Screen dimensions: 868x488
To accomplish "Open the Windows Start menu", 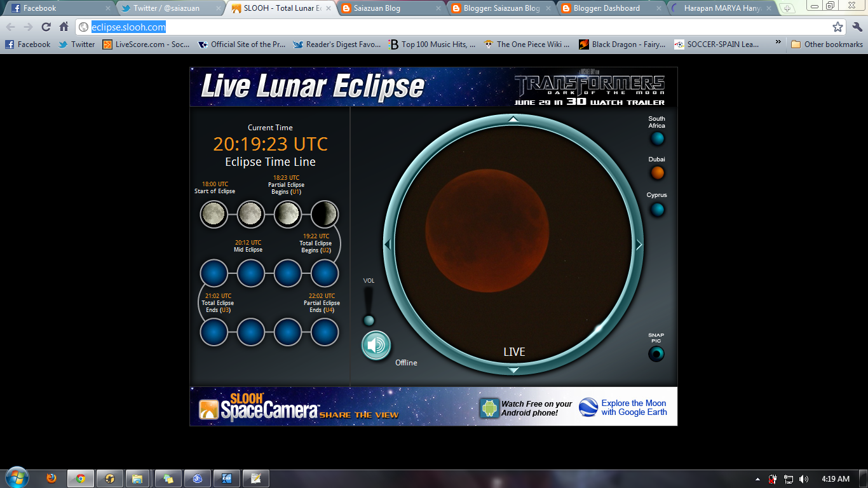I will pos(17,478).
